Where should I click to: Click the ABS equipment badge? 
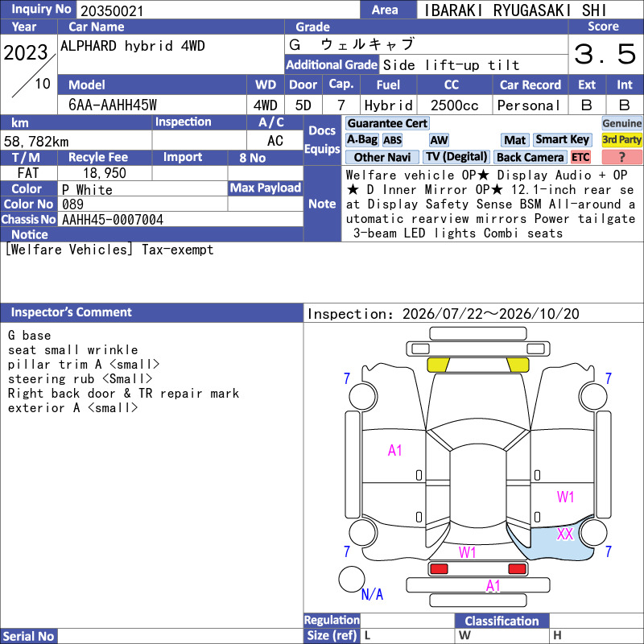click(x=392, y=140)
